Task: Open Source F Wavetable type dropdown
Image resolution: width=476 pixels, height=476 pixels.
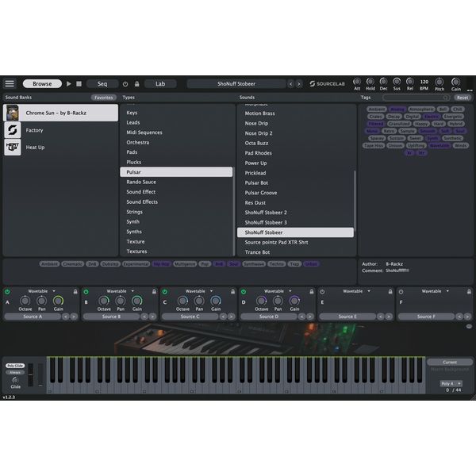Action: [435, 291]
